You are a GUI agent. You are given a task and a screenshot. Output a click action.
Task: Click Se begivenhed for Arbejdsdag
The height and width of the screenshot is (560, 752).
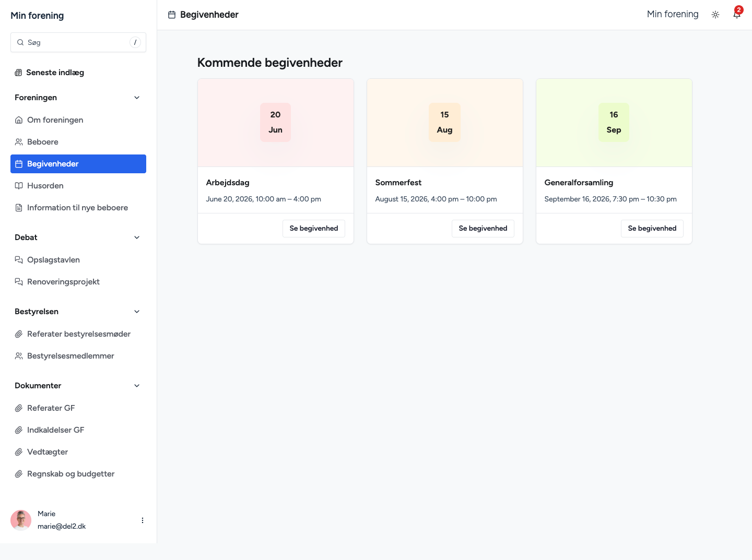click(x=314, y=229)
